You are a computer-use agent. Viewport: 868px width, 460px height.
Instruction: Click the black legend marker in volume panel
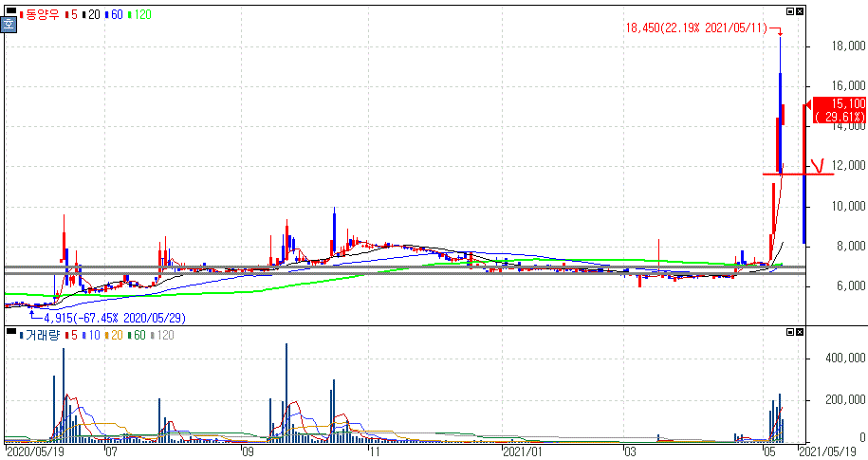[11, 331]
